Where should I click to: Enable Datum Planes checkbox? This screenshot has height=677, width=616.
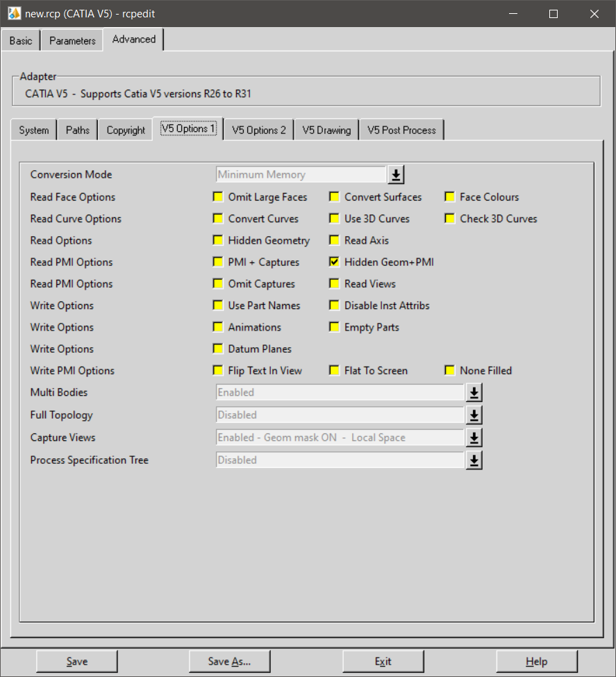pyautogui.click(x=218, y=349)
